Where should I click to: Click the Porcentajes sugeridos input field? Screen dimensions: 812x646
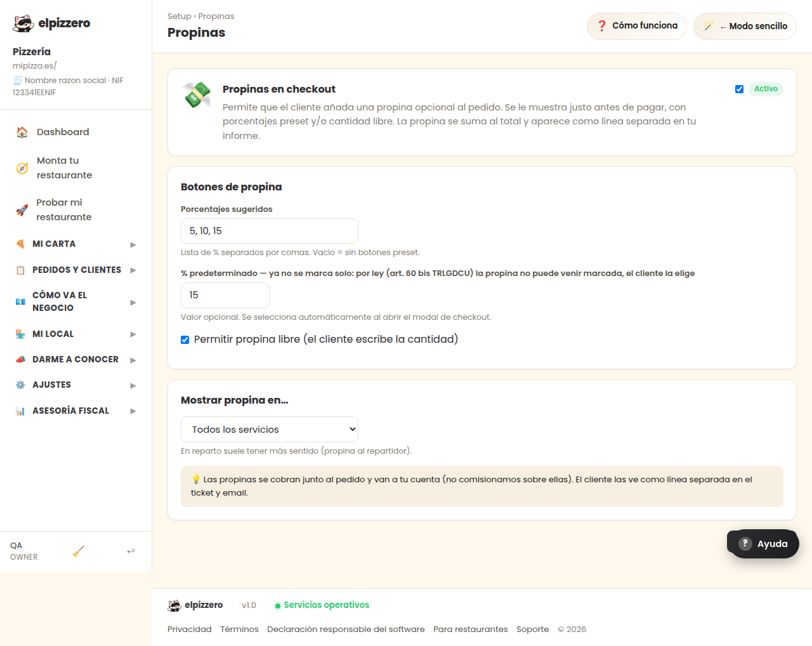270,231
